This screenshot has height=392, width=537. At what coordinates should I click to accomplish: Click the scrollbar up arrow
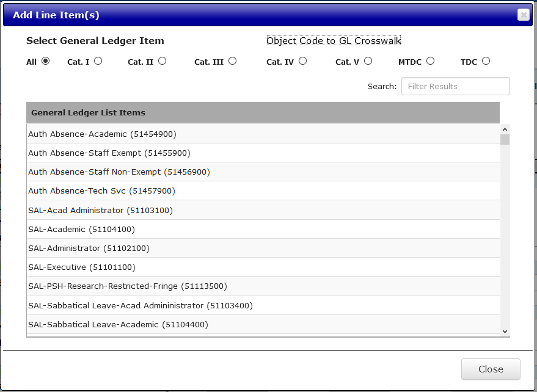tap(505, 129)
